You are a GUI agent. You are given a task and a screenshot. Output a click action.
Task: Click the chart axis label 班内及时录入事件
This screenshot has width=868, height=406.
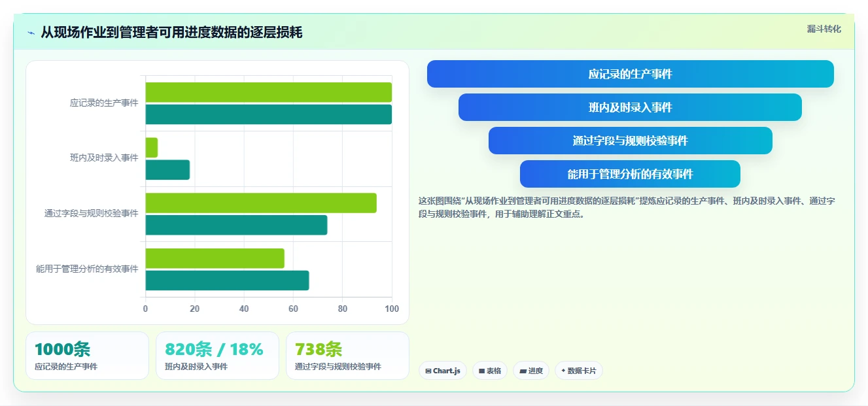[x=104, y=158]
